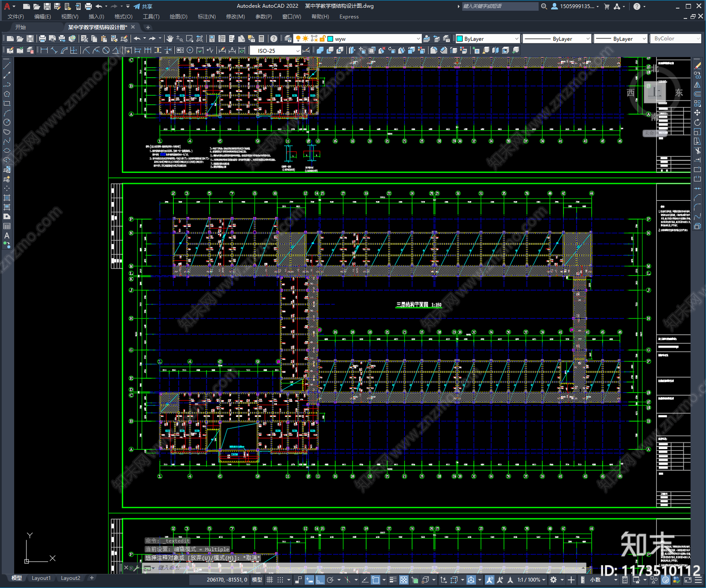
Task: Select the Line draw tool
Action: coord(7,65)
